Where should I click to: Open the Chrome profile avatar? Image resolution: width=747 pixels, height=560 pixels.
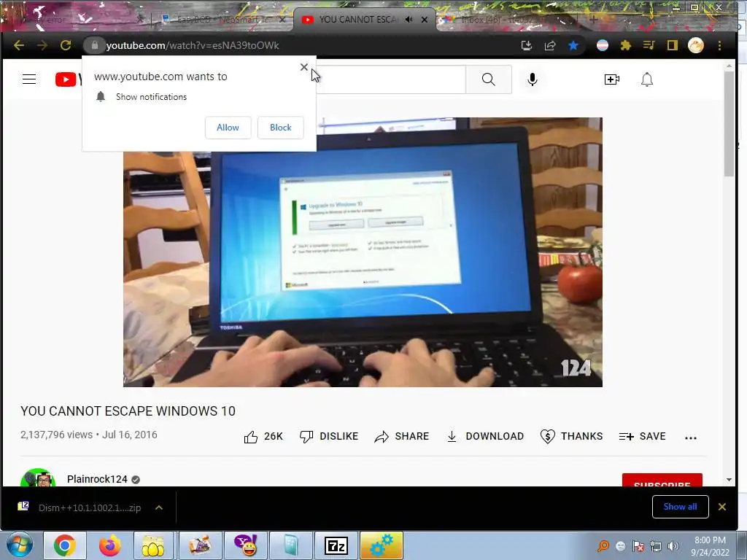(x=695, y=45)
